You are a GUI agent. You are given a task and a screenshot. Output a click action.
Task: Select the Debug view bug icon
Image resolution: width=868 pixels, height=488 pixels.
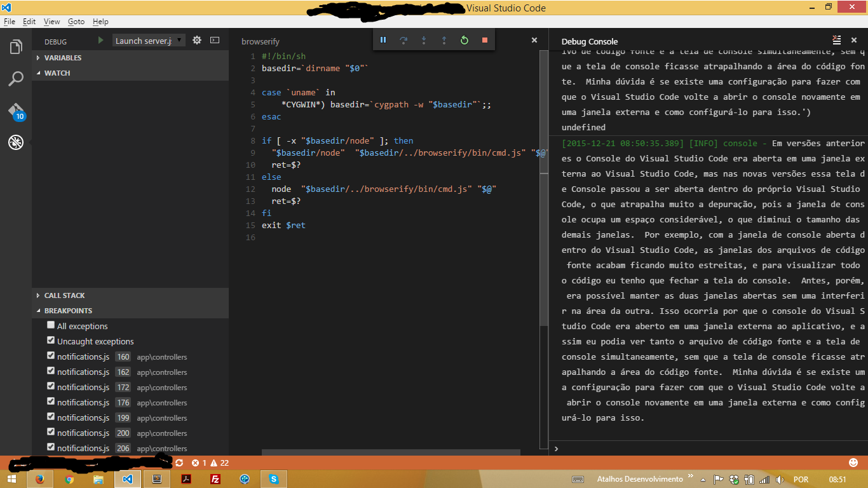click(16, 142)
